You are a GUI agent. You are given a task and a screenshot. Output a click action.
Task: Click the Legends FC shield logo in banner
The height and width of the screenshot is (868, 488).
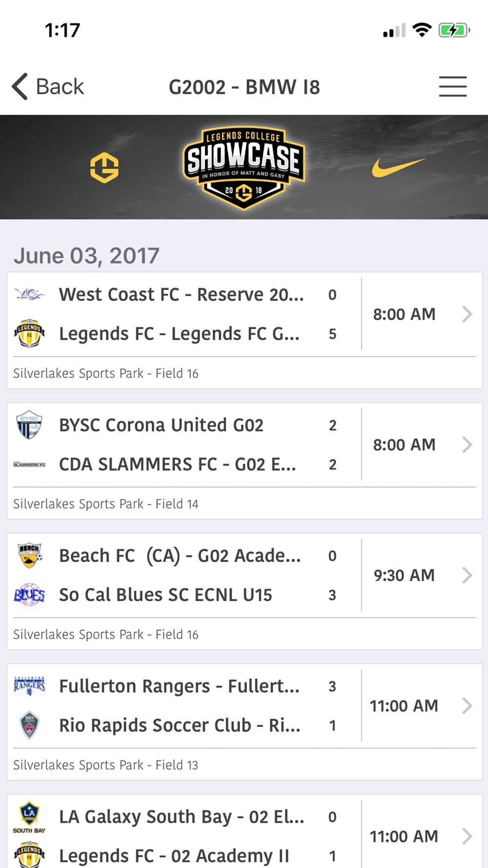[x=104, y=167]
